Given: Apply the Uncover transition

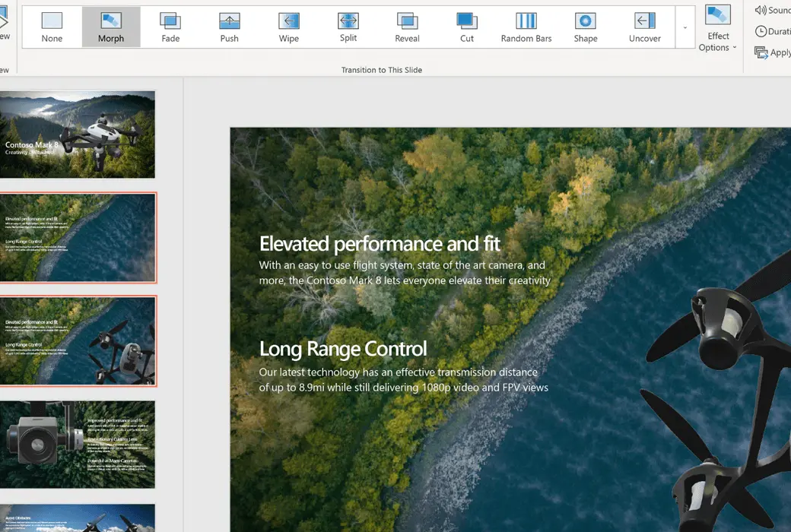Looking at the screenshot, I should [645, 27].
